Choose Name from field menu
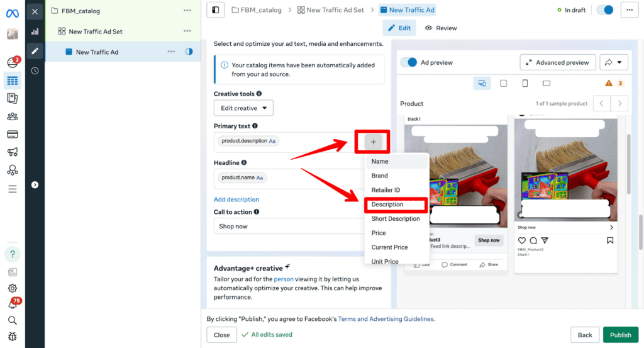 (x=396, y=162)
